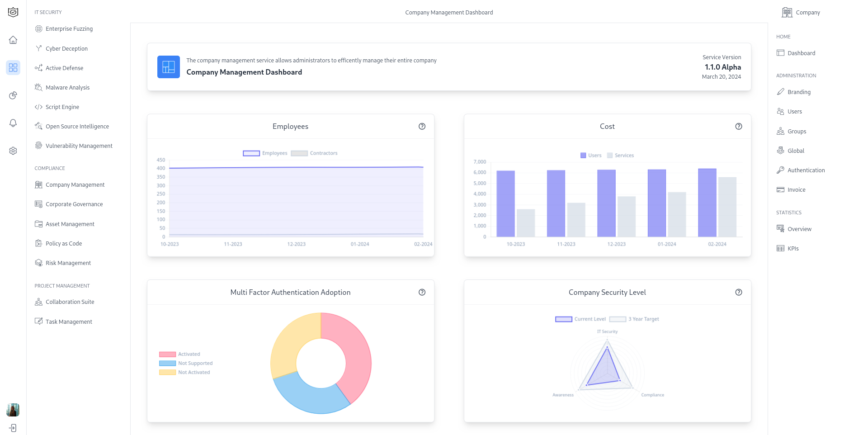
Task: Go to Vulnerability Management
Action: (79, 146)
